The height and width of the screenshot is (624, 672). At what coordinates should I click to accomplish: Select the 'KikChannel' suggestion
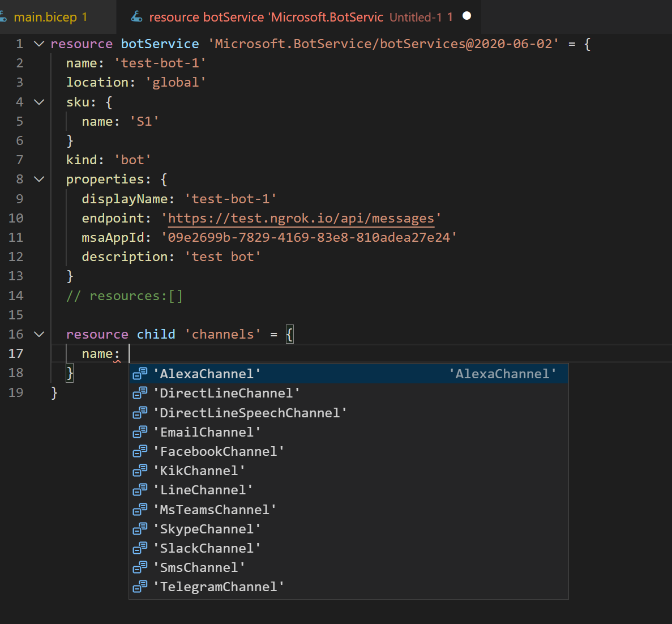point(348,471)
